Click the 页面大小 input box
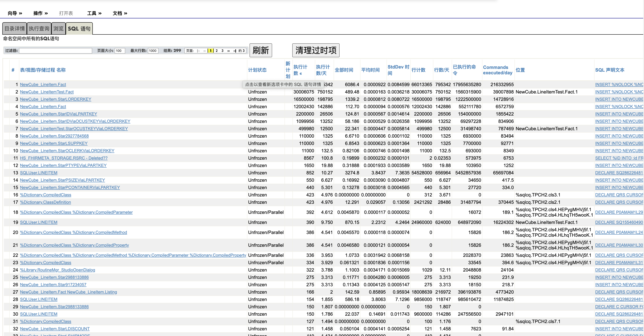The image size is (644, 336). 120,51
